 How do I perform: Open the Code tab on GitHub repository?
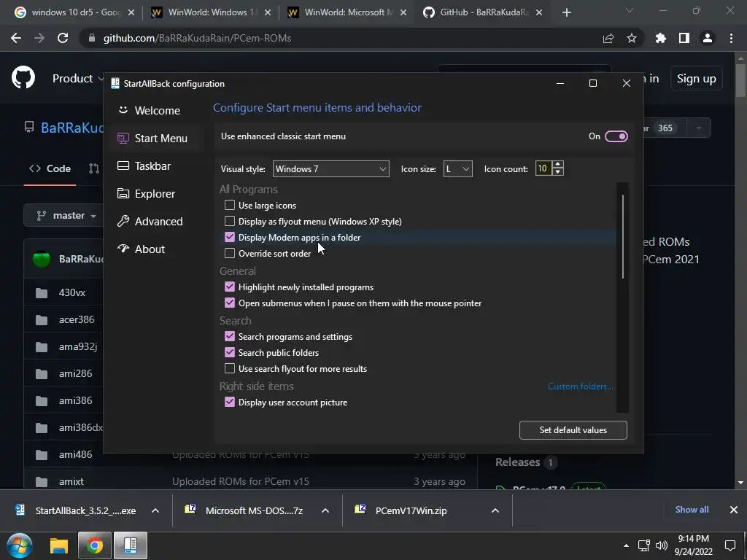pyautogui.click(x=50, y=168)
